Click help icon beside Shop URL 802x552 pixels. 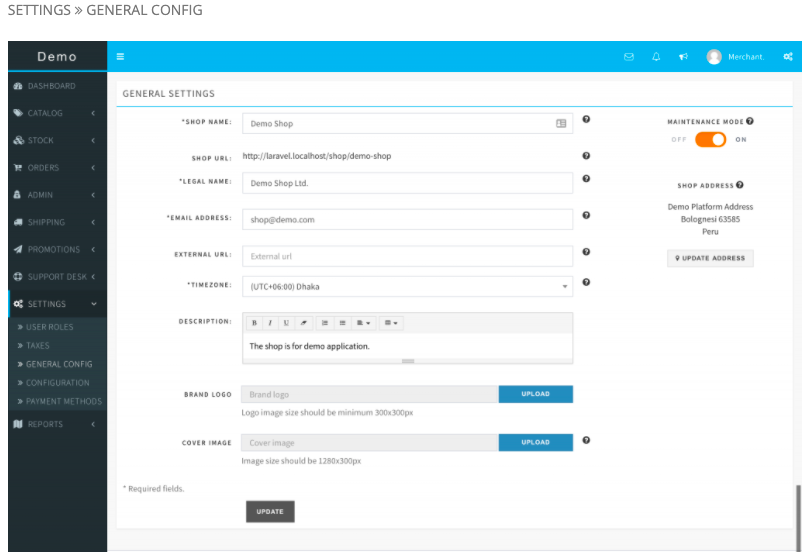tap(586, 156)
